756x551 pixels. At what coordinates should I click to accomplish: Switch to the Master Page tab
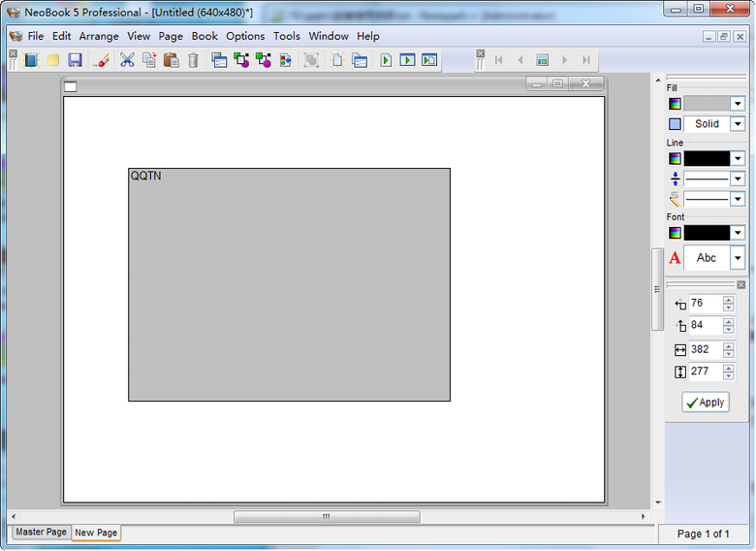[x=41, y=533]
